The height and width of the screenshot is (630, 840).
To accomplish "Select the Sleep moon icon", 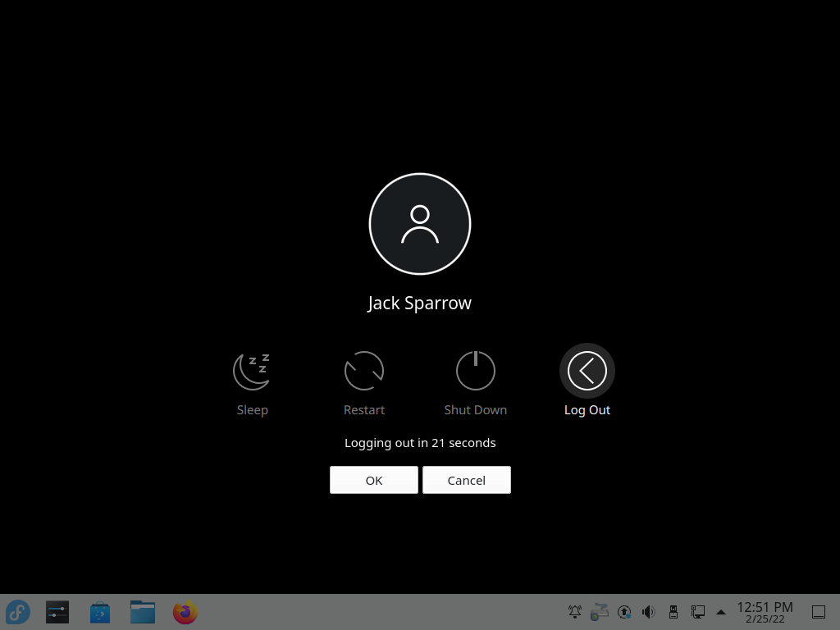I will [x=252, y=371].
